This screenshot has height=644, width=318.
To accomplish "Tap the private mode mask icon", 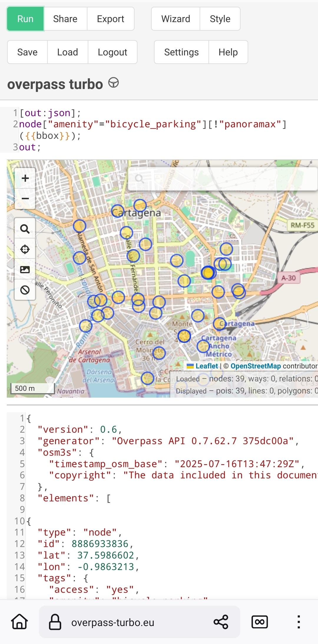I will 259,622.
